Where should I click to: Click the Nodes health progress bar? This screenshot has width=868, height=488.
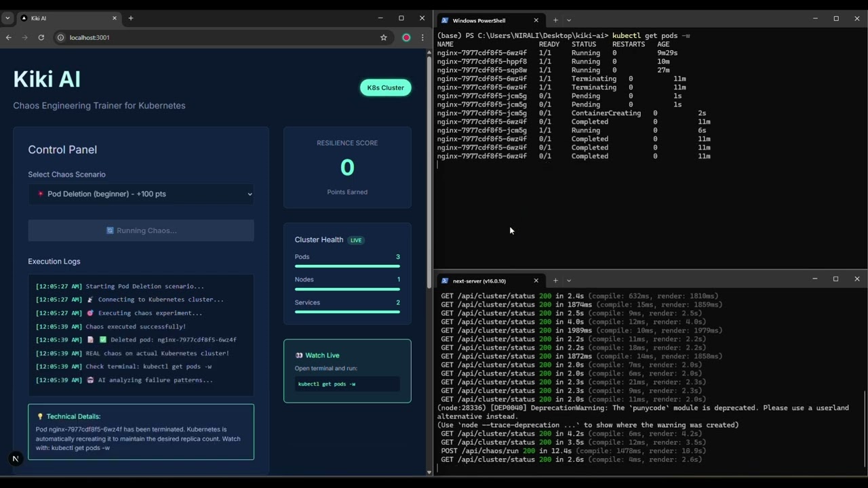point(347,289)
